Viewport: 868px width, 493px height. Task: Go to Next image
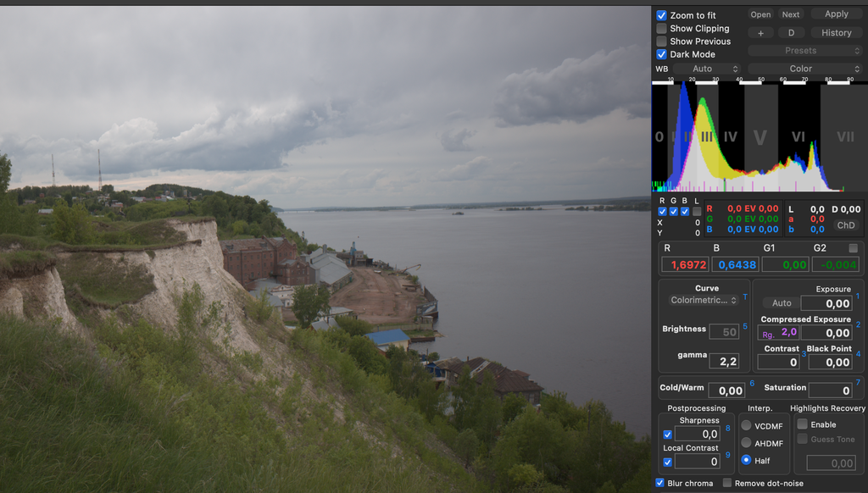[x=791, y=14]
